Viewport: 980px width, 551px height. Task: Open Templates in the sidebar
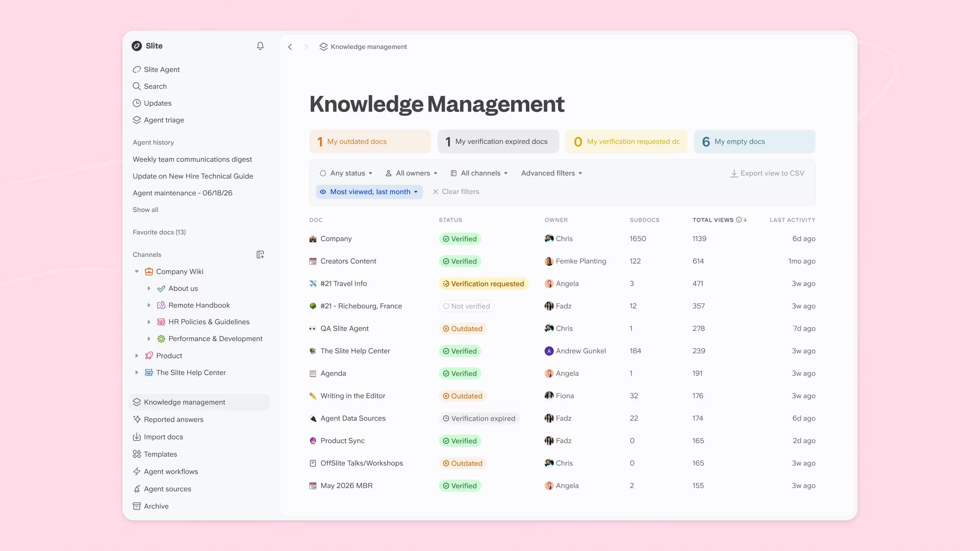[155, 454]
